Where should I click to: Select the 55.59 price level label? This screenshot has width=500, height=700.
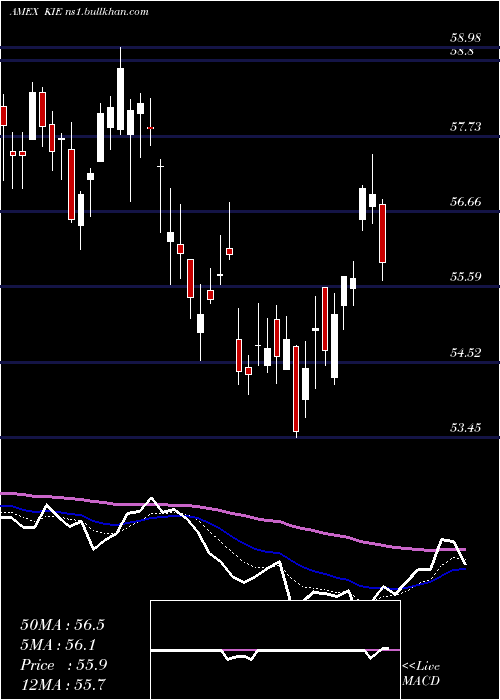click(x=465, y=277)
